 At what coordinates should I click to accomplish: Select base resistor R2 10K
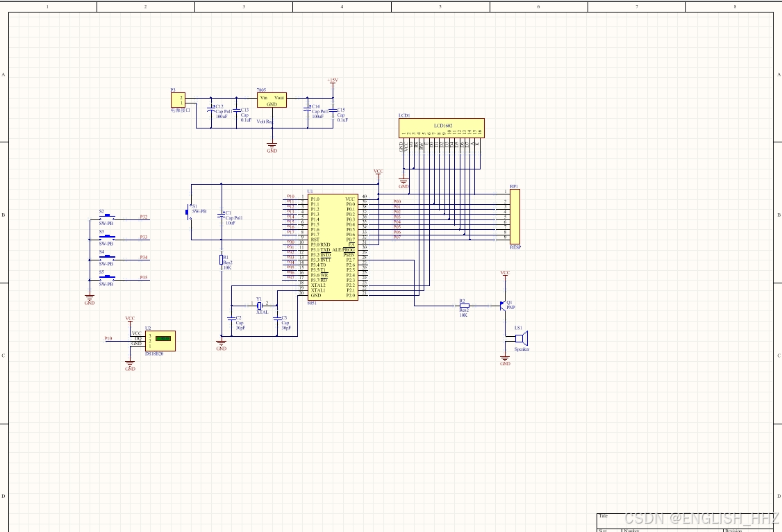[x=465, y=306]
